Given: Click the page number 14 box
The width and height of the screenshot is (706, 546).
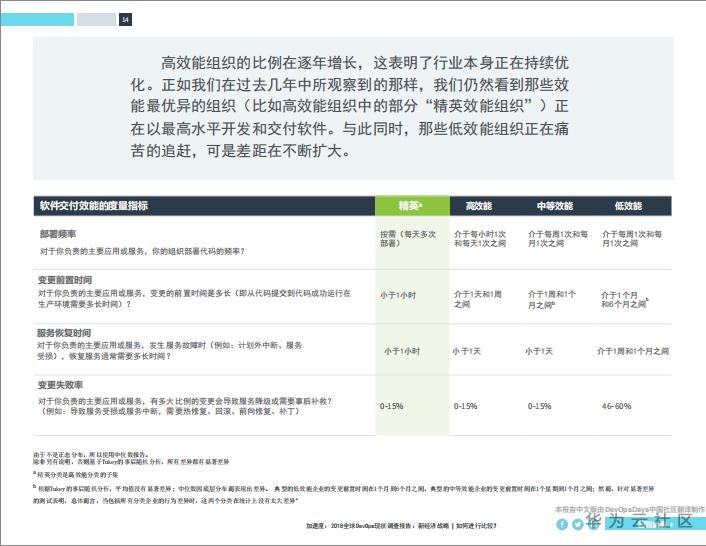Looking at the screenshot, I should pyautogui.click(x=125, y=19).
